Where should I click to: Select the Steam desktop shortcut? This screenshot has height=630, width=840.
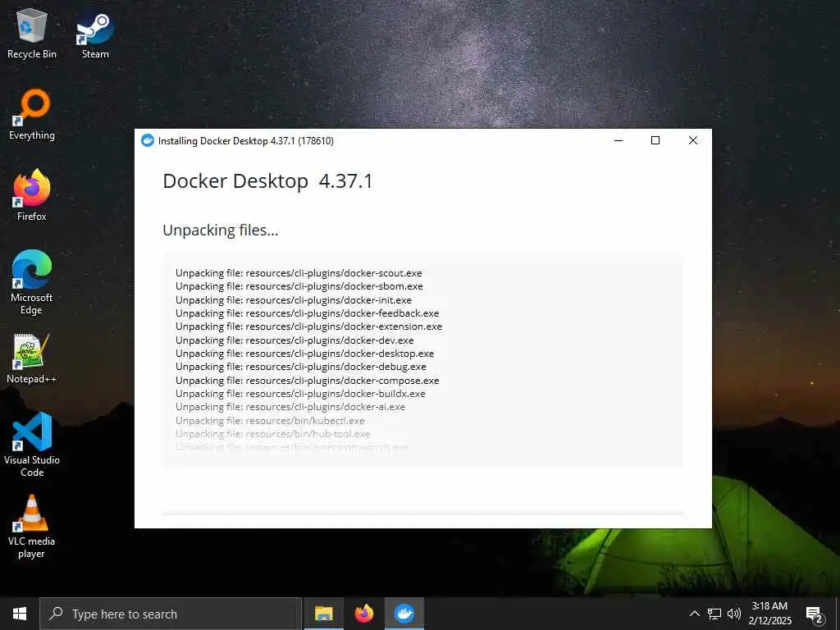click(95, 34)
